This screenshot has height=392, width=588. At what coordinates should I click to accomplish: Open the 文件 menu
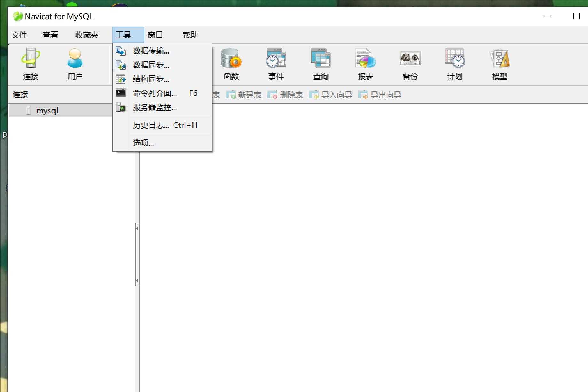pyautogui.click(x=19, y=35)
